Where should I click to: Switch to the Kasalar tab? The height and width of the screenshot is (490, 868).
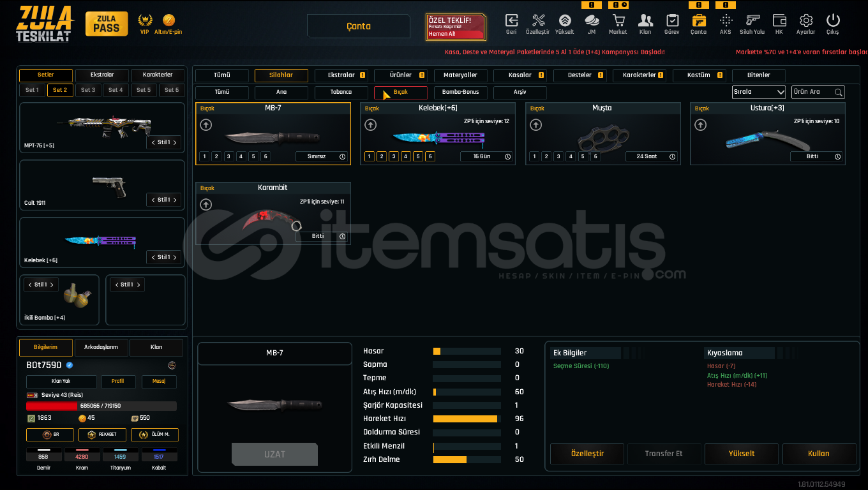point(520,75)
